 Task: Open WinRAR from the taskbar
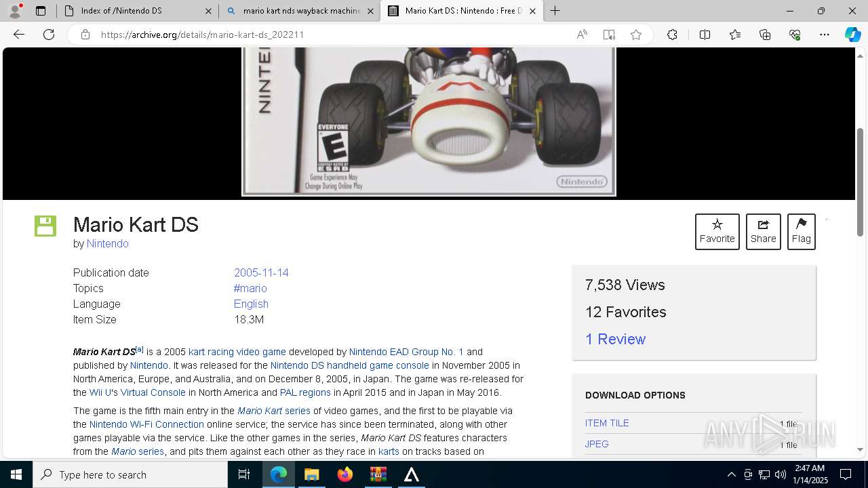pos(378,474)
